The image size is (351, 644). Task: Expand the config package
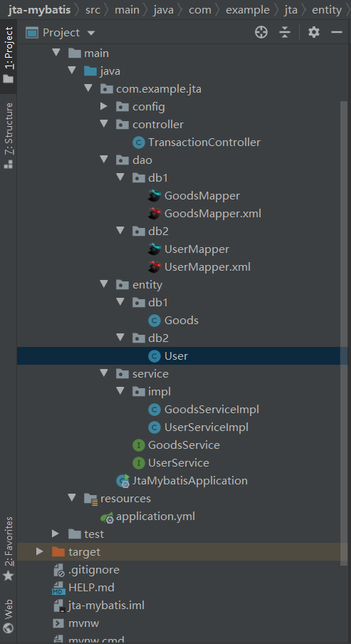click(x=104, y=107)
